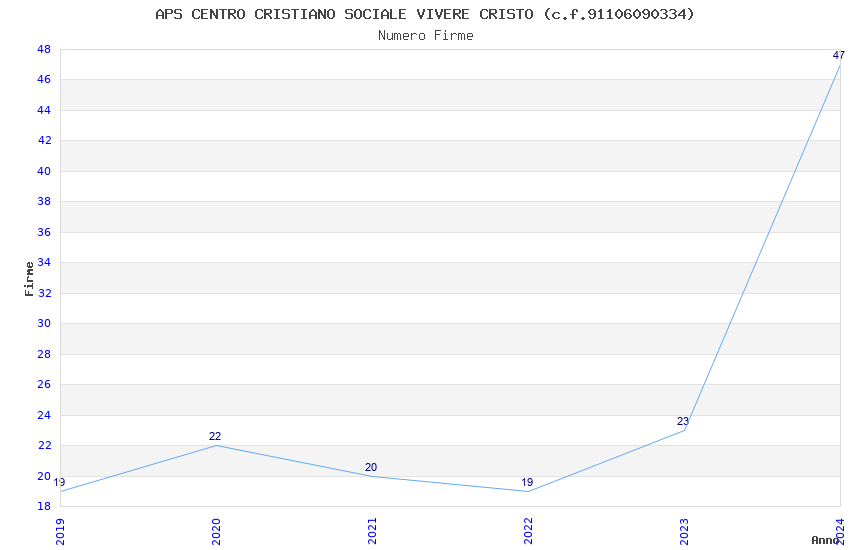The image size is (850, 550).
Task: Click the "Anno" x-axis label
Action: click(824, 540)
